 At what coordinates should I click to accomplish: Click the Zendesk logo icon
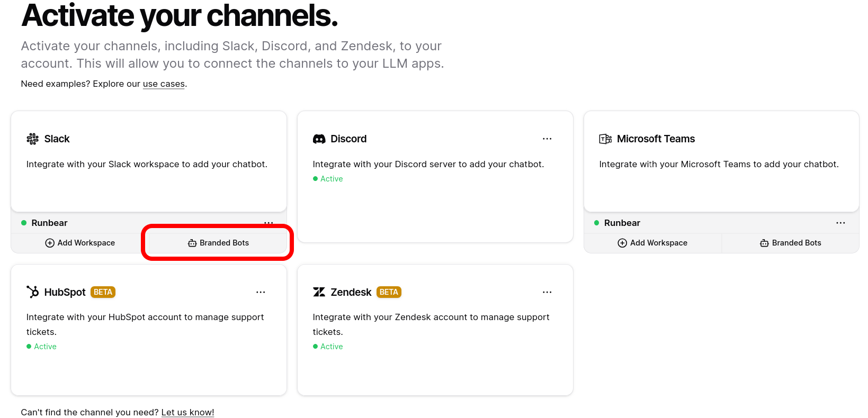319,292
